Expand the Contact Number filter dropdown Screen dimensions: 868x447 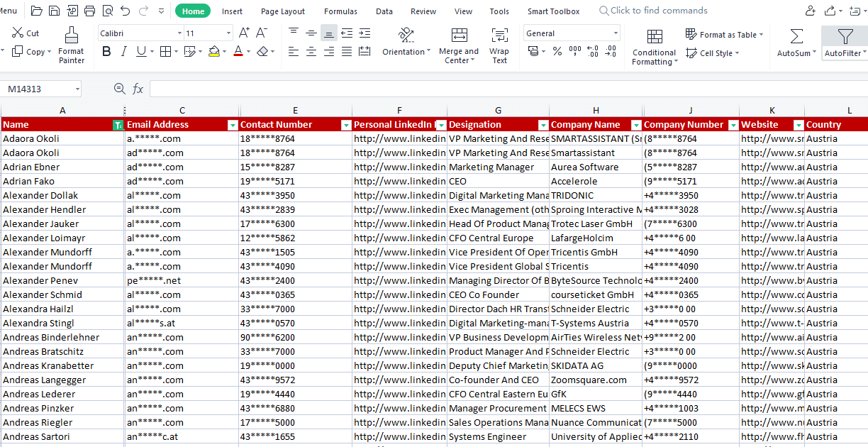point(346,125)
